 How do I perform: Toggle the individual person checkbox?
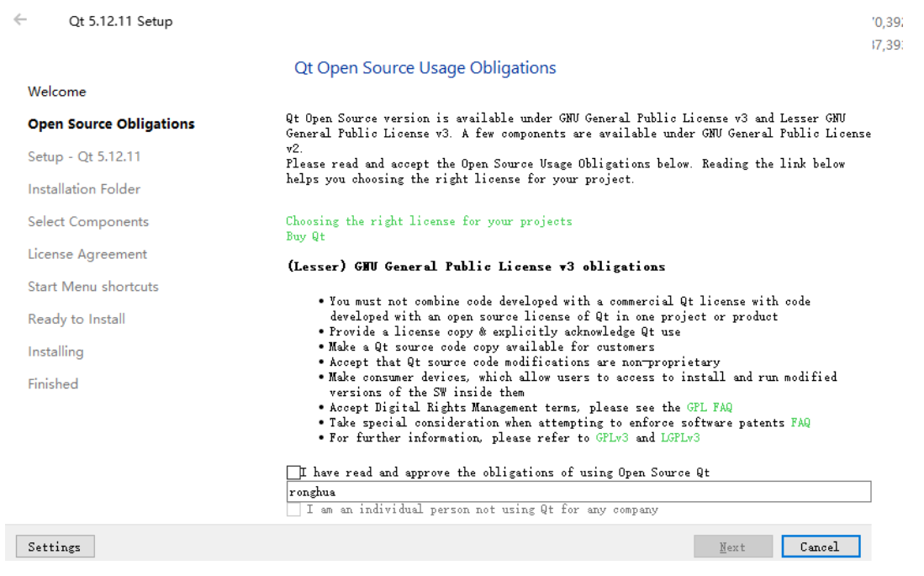[293, 510]
